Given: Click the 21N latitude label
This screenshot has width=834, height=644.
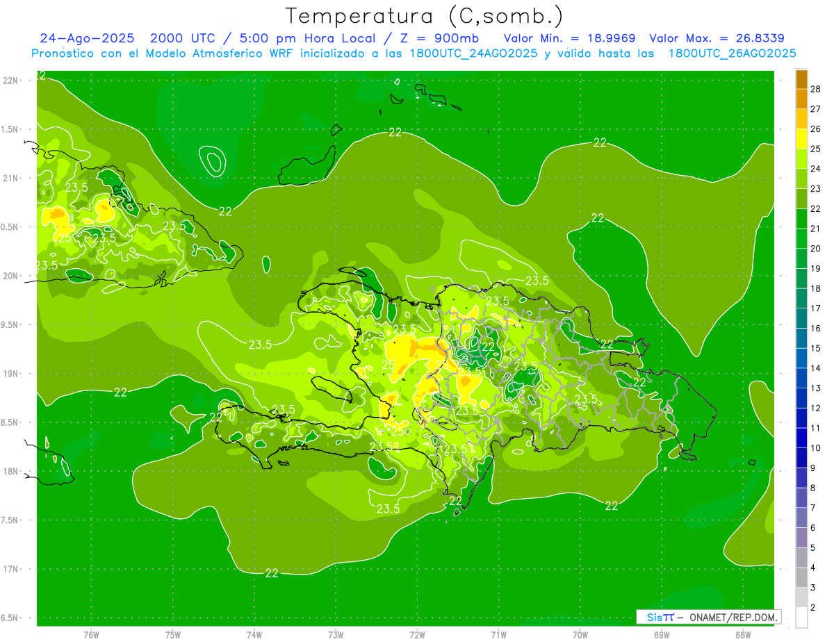Looking at the screenshot, I should pos(12,179).
